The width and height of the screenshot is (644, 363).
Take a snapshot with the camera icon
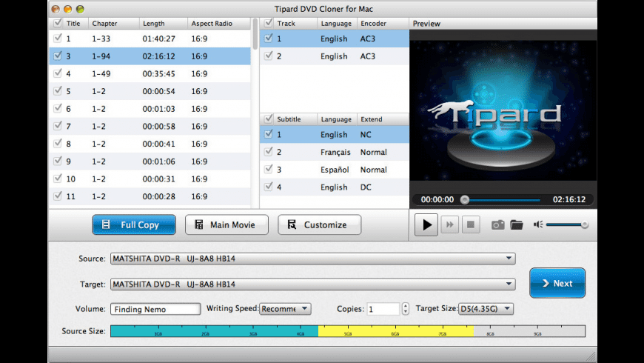tap(498, 224)
